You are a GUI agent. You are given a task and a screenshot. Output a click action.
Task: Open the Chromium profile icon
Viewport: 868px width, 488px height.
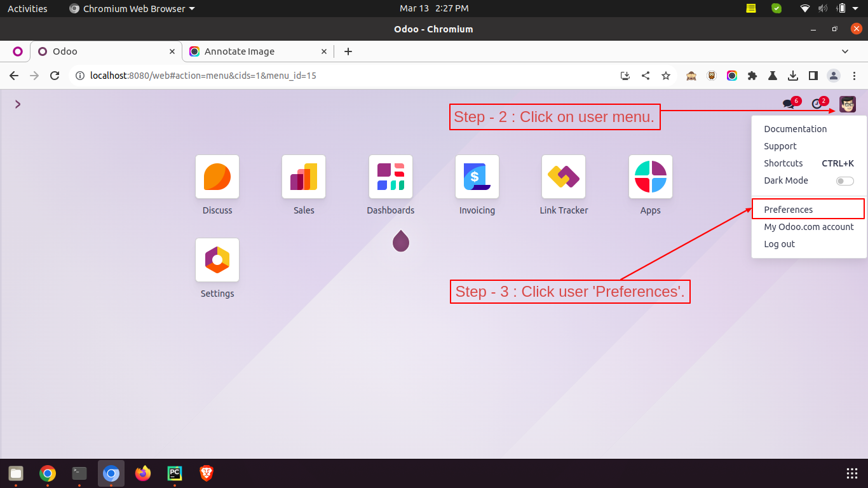(834, 76)
